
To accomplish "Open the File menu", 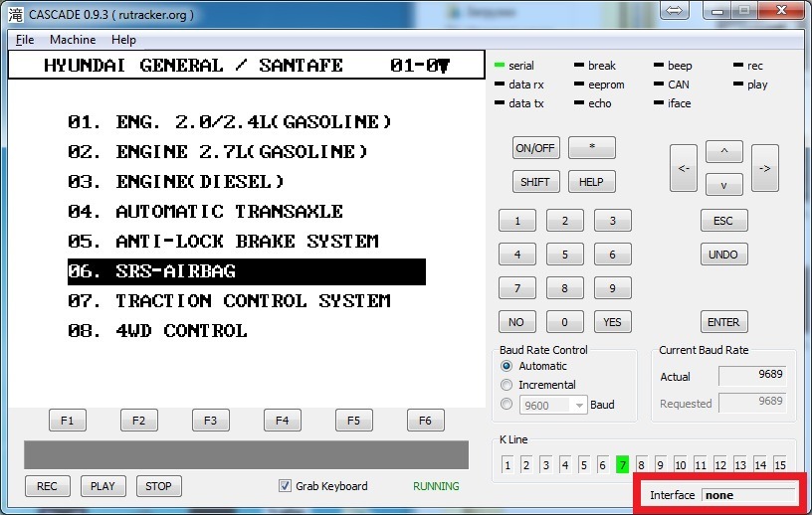I will [25, 40].
